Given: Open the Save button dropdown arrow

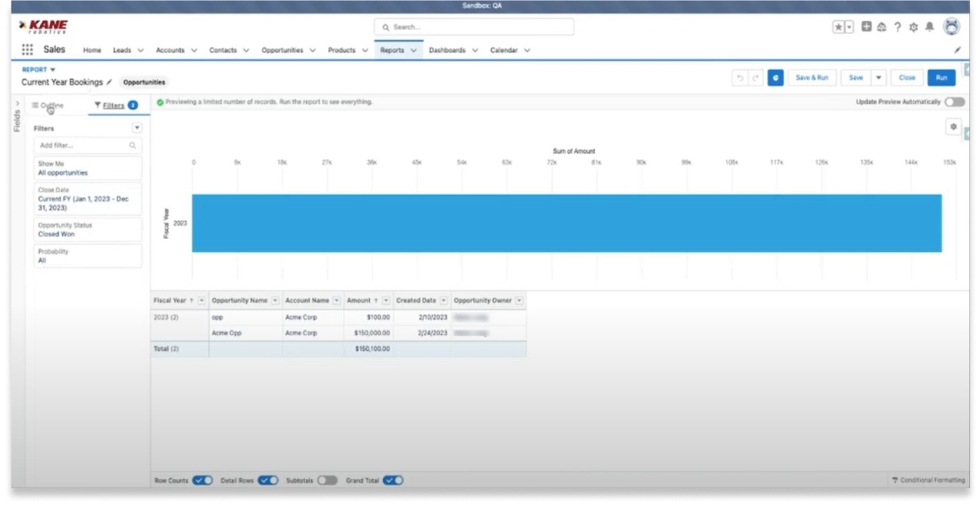Looking at the screenshot, I should click(879, 77).
